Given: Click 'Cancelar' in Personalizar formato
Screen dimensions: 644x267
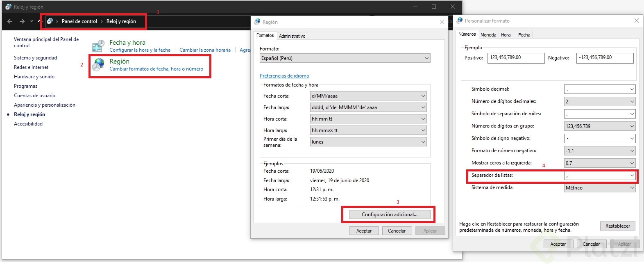Looking at the screenshot, I should (x=591, y=244).
